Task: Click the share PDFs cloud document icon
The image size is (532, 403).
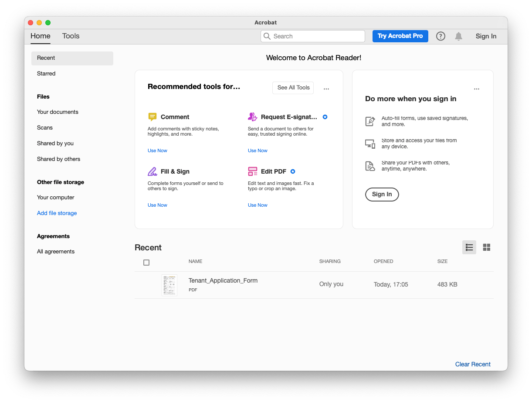Action: coord(370,166)
